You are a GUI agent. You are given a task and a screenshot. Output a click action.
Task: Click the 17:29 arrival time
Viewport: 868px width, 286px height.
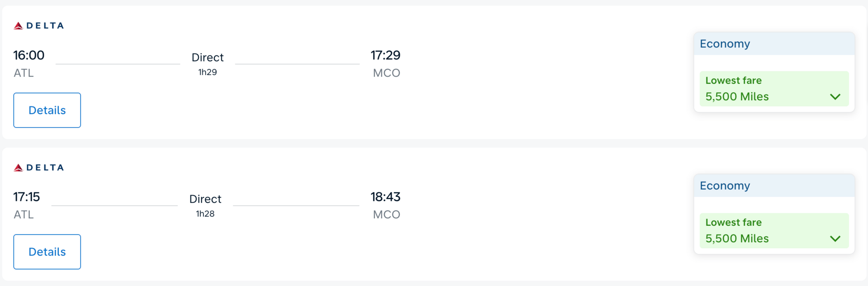(385, 55)
